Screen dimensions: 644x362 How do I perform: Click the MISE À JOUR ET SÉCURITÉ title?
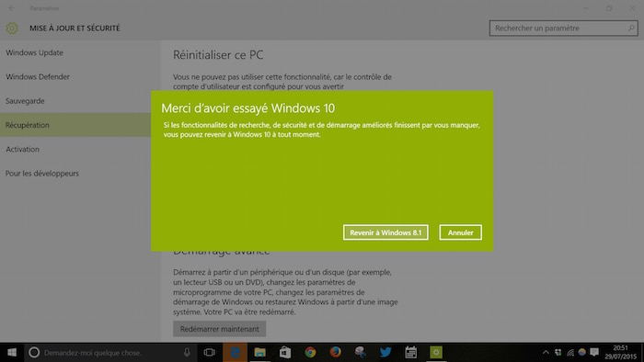pyautogui.click(x=75, y=28)
